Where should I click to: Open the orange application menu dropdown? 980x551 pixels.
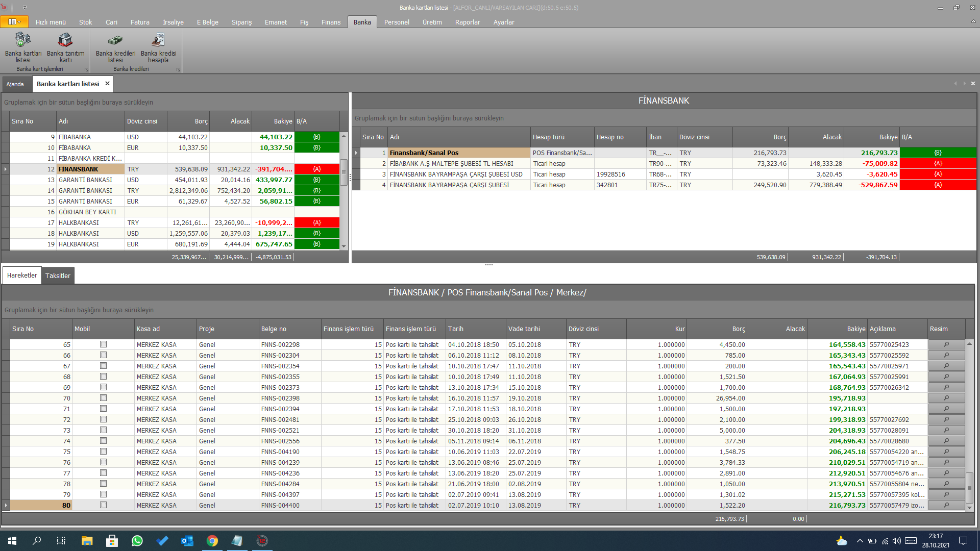coord(14,22)
